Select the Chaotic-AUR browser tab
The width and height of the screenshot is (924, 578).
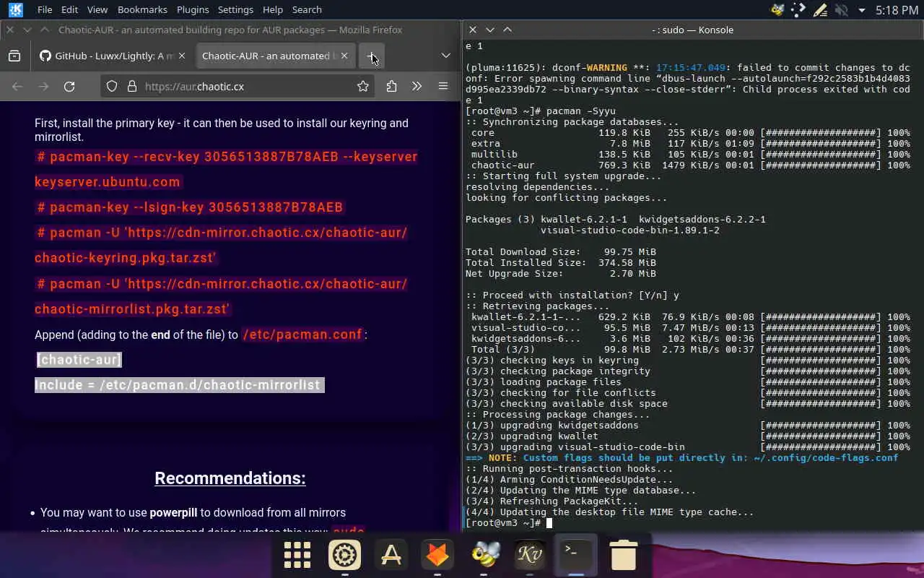coord(274,56)
